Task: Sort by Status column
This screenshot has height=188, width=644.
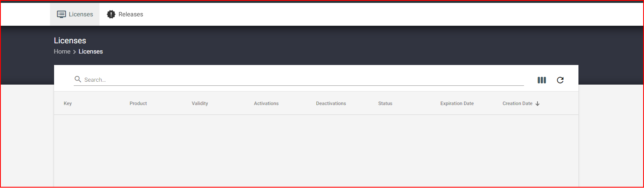Action: [x=385, y=103]
